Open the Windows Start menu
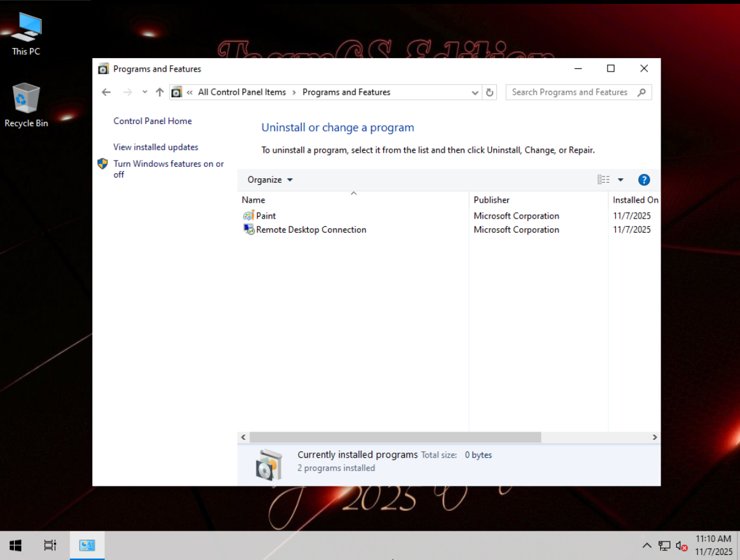Screen dimensions: 740x560 [15, 546]
